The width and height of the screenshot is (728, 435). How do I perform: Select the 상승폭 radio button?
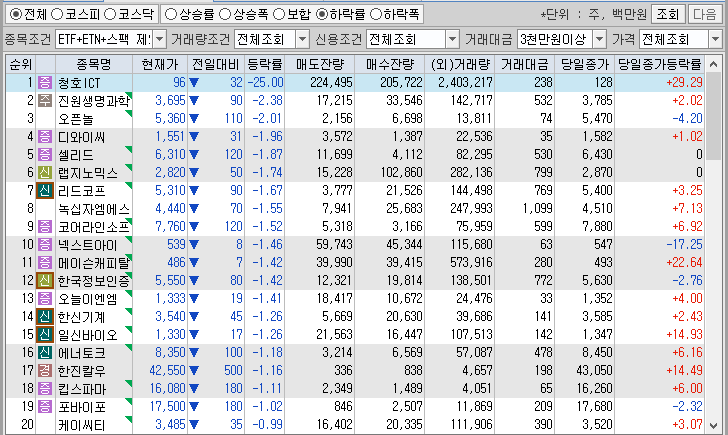[x=225, y=14]
